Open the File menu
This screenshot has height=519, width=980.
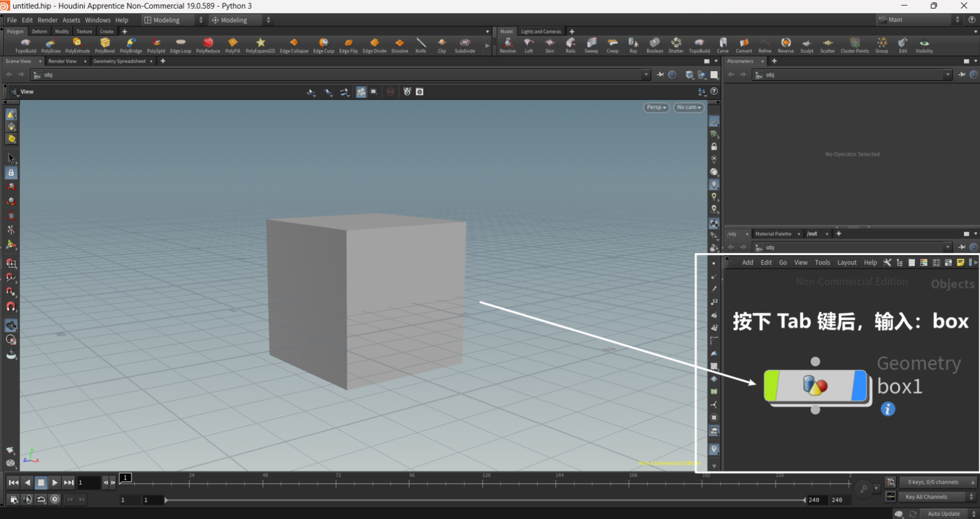coord(12,20)
